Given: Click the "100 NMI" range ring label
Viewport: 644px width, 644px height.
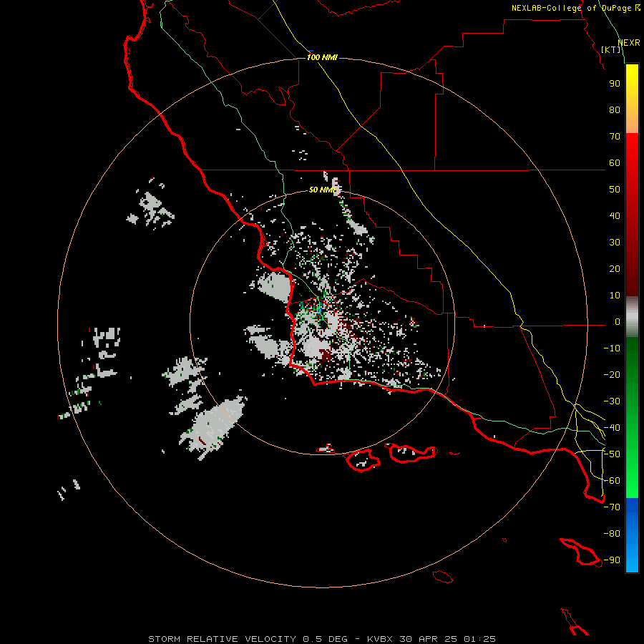Looking at the screenshot, I should (322, 57).
